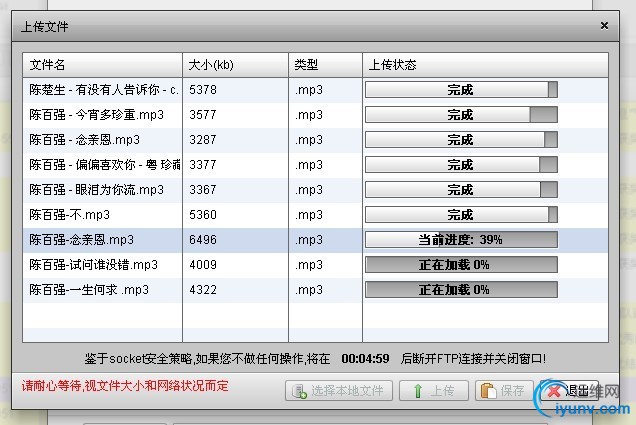
Task: Click size value 6496
Action: point(203,240)
